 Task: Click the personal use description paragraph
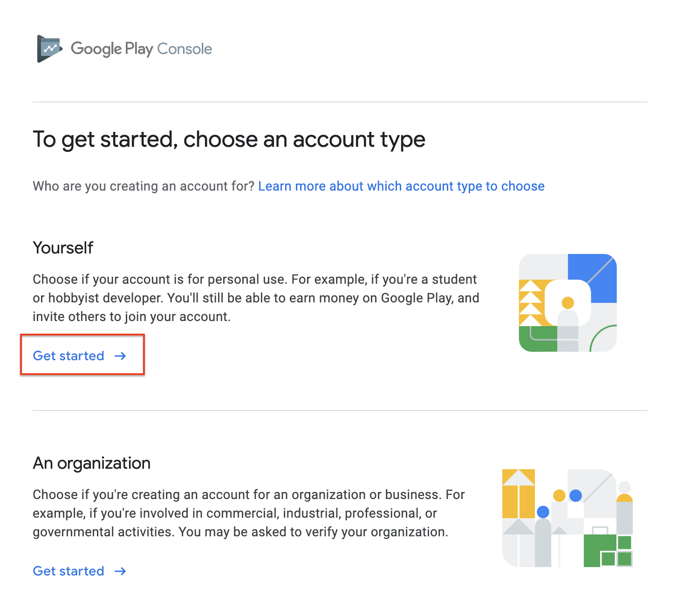click(255, 298)
